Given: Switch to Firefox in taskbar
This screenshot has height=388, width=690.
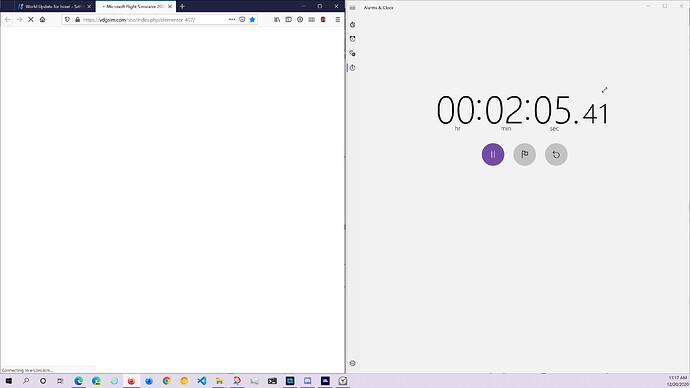Looking at the screenshot, I should tap(131, 381).
